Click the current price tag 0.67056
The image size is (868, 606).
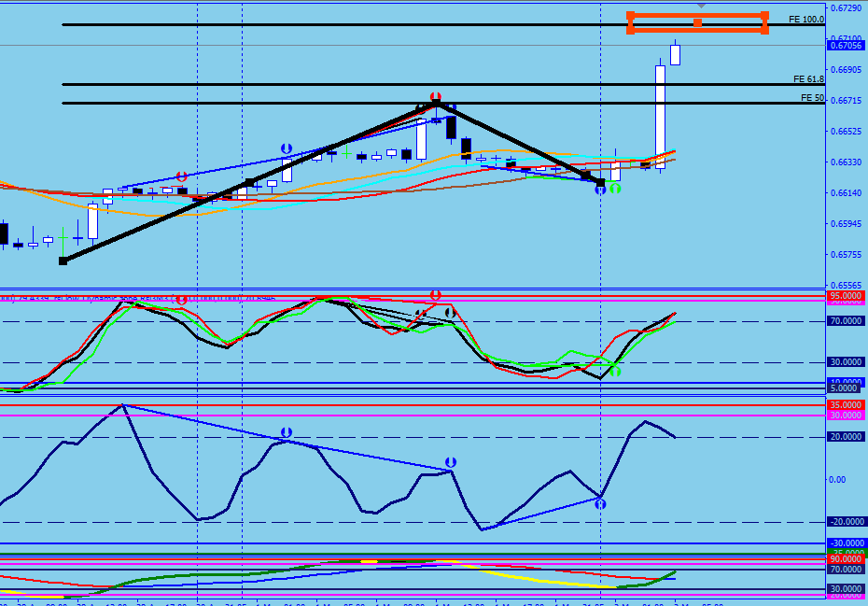point(846,46)
